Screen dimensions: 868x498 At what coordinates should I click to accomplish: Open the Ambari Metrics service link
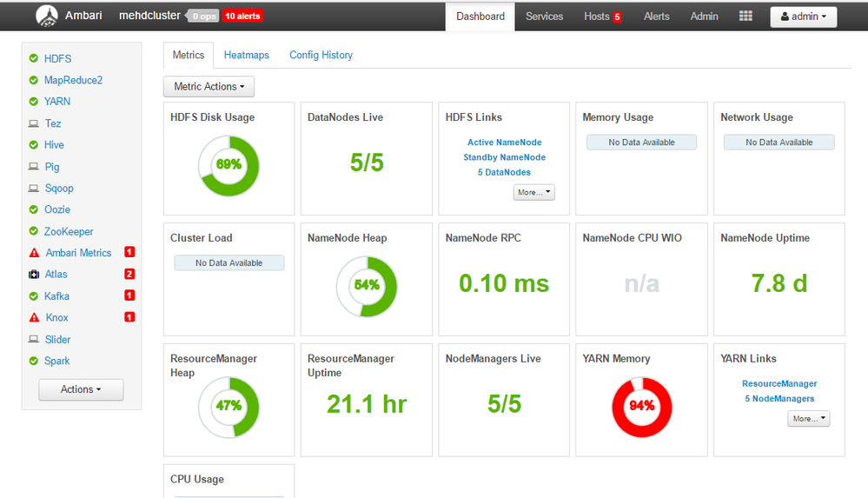(x=78, y=253)
